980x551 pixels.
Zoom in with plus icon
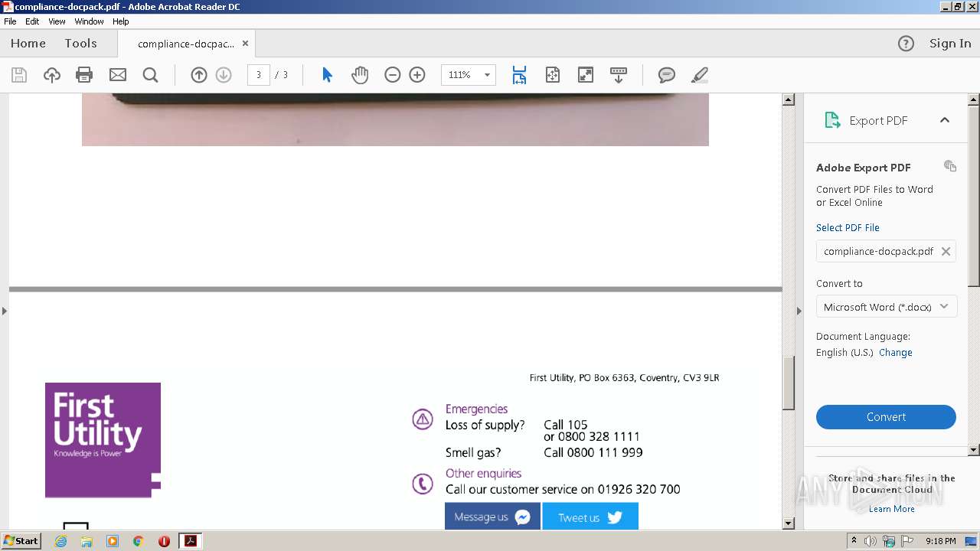417,75
